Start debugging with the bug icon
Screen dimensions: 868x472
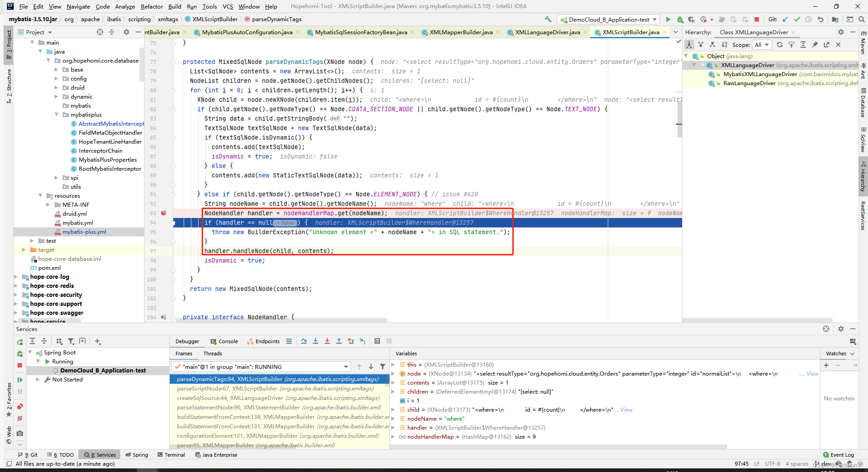[x=680, y=19]
